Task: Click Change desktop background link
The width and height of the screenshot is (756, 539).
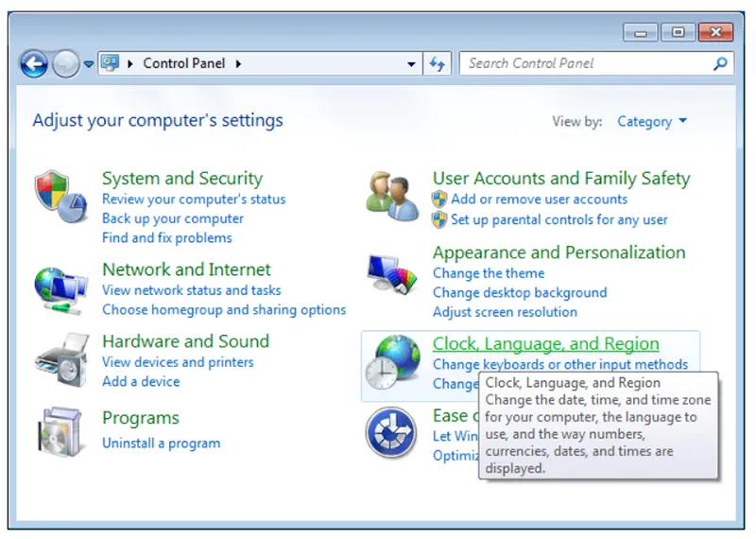Action: click(x=520, y=292)
